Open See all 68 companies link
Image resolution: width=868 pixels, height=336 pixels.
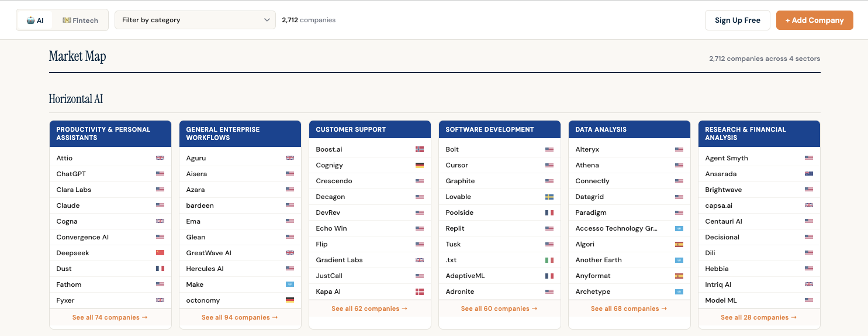pyautogui.click(x=629, y=308)
